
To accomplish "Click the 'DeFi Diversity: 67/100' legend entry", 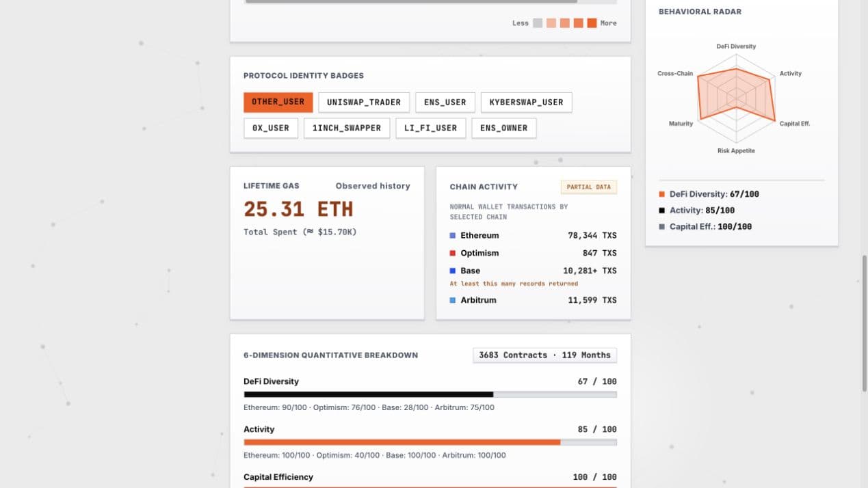I will pyautogui.click(x=709, y=194).
